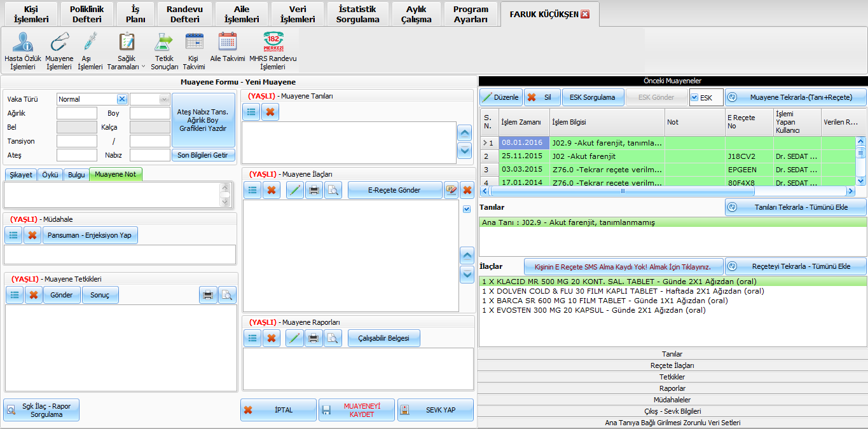Open MHRS Randevu İşlemleri icon

tap(273, 43)
